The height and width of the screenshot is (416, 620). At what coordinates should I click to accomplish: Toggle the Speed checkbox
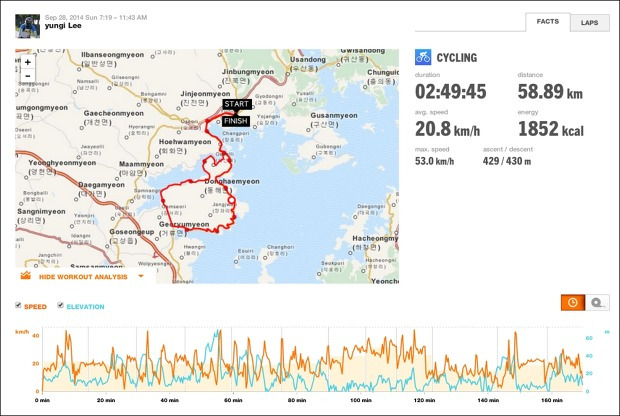pyautogui.click(x=18, y=305)
